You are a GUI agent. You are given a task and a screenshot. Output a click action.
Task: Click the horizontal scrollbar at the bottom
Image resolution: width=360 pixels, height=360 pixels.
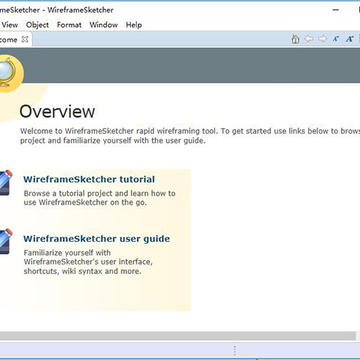click(178, 336)
